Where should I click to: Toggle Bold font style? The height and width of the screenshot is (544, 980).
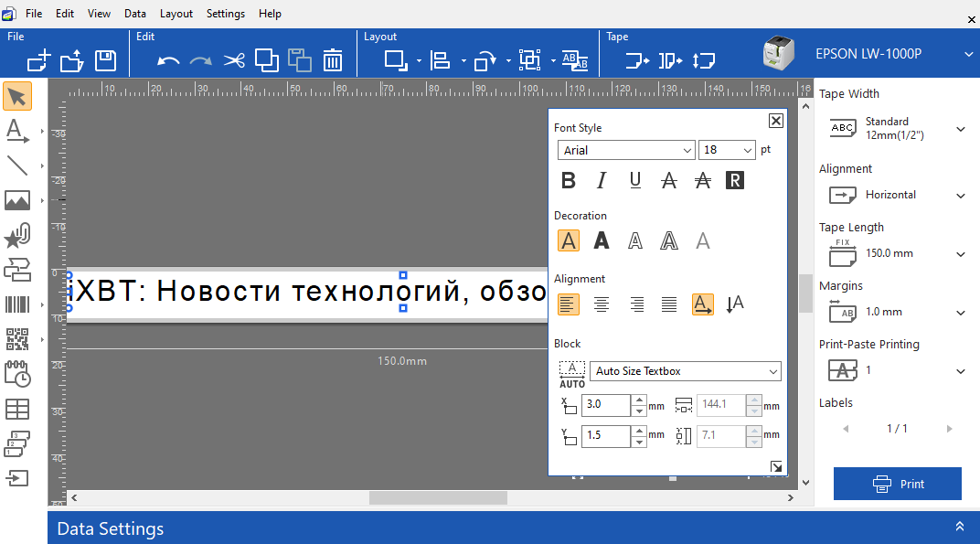coord(569,181)
